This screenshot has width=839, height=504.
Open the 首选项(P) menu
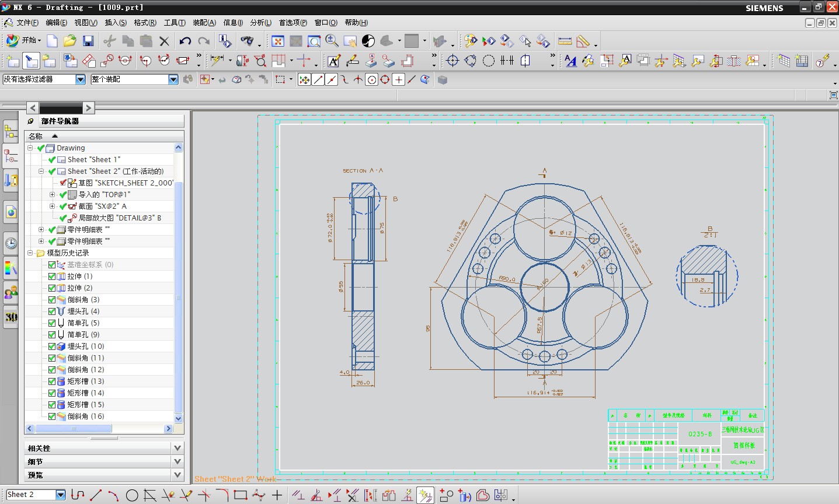point(293,23)
